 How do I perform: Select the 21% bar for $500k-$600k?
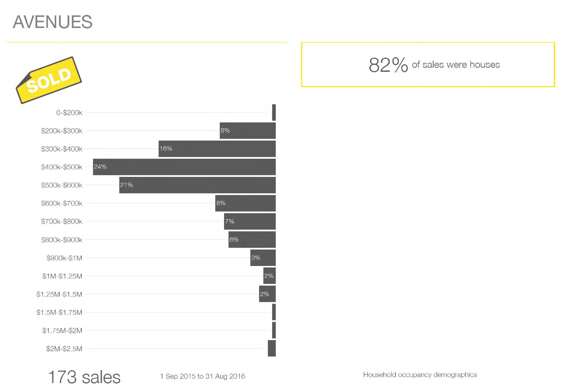pos(197,185)
